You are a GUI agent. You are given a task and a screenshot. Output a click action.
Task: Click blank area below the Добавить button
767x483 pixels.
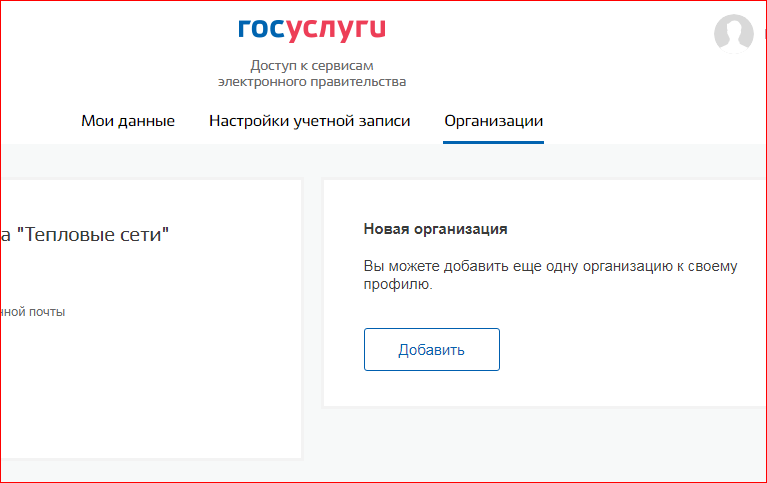(x=538, y=389)
